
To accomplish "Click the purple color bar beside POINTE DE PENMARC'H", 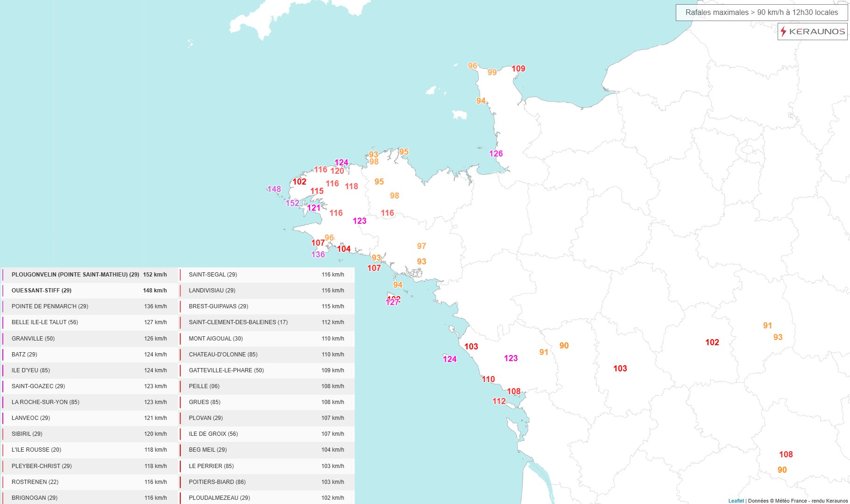I will pos(3,306).
